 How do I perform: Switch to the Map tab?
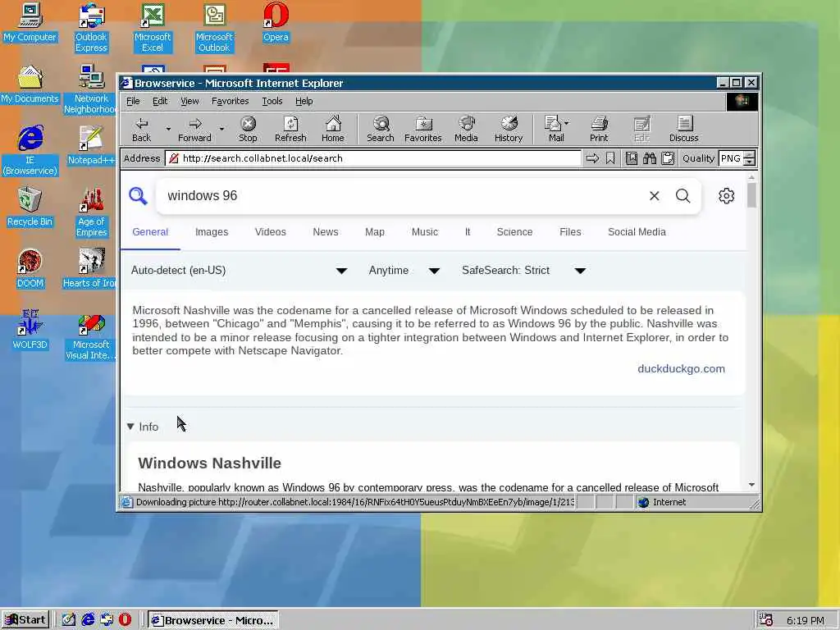point(374,232)
